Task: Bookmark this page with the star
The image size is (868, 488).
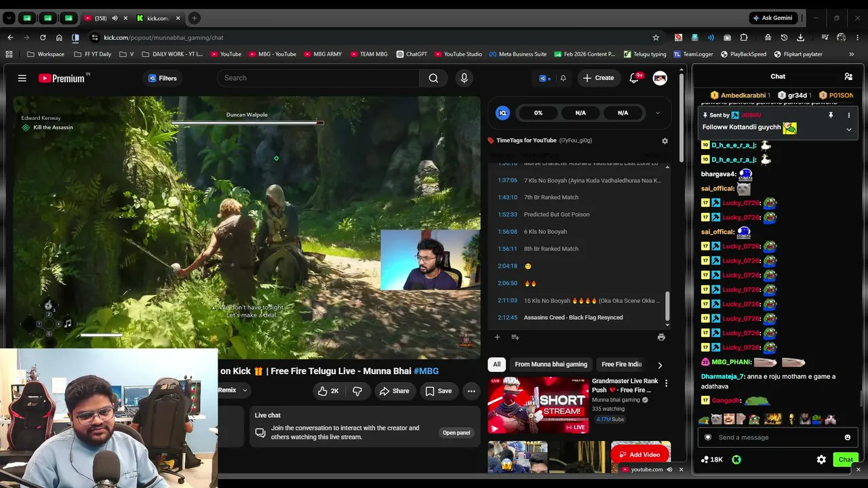Action: click(656, 37)
